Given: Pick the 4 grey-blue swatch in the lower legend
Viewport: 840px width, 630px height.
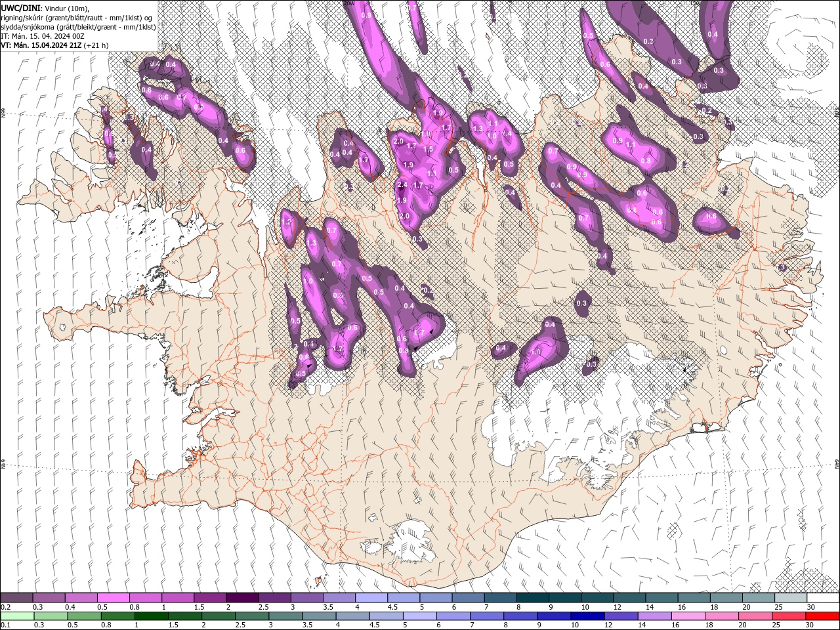Looking at the screenshot, I should 352,616.
